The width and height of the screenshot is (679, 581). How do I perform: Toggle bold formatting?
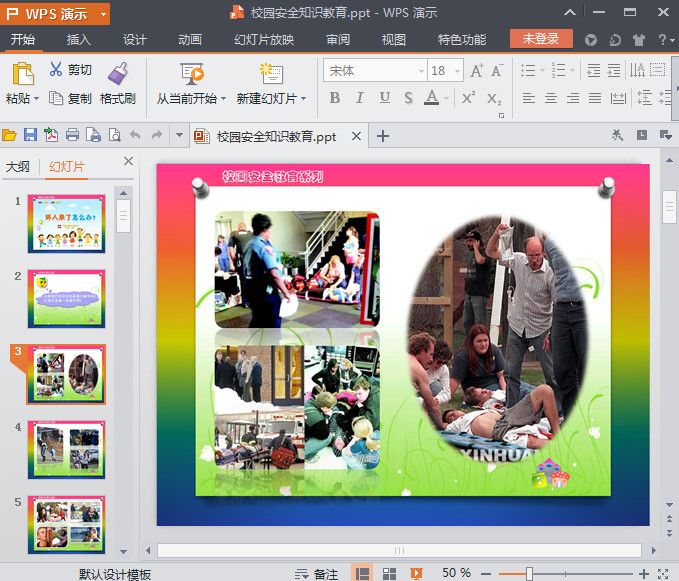point(334,98)
